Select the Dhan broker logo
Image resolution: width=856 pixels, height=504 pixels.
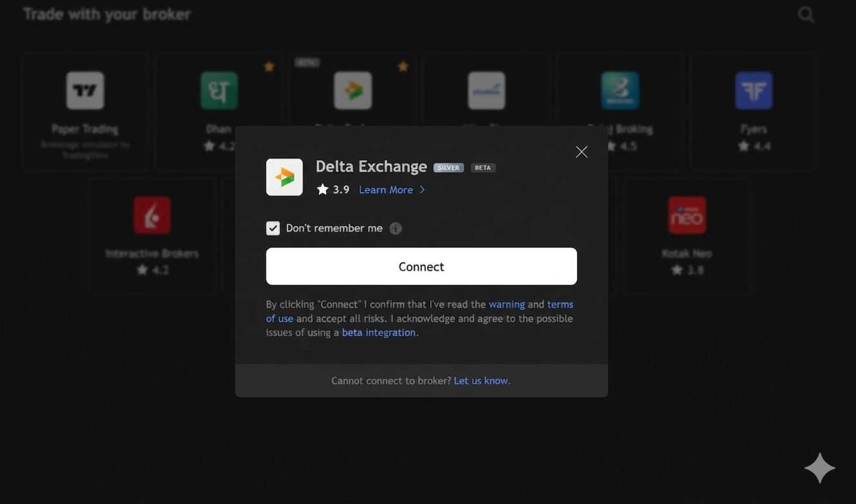coord(219,91)
